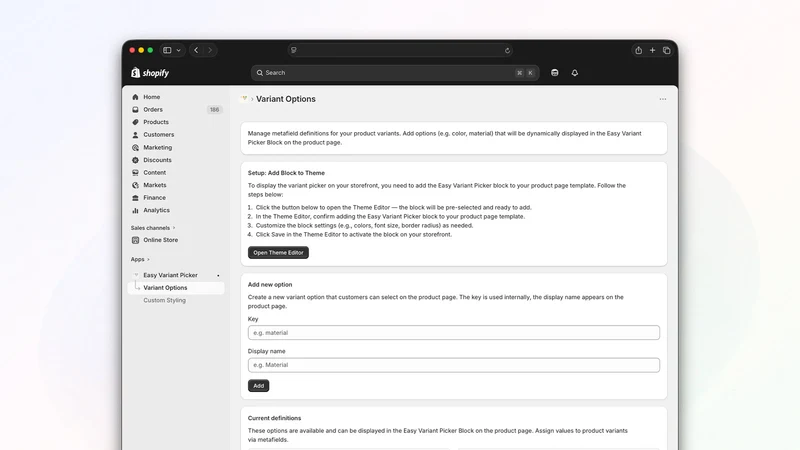Click the browser address bar
Screen dimensions: 800x450
point(400,50)
